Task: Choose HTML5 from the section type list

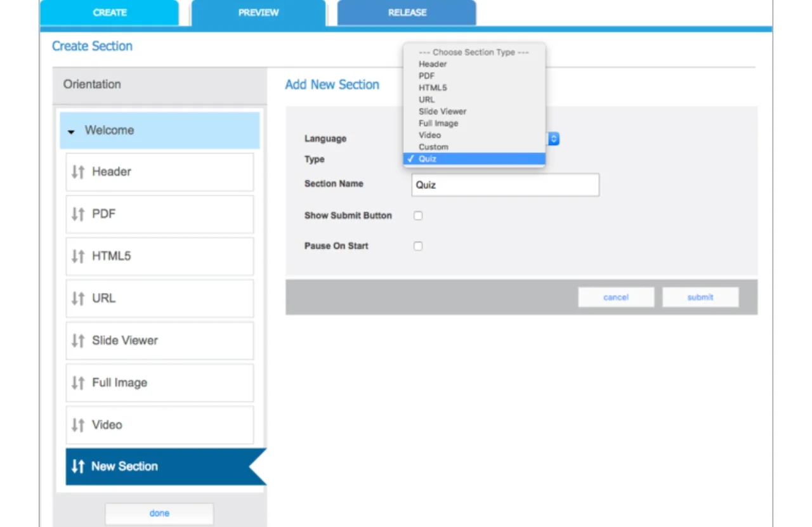Action: click(475, 88)
